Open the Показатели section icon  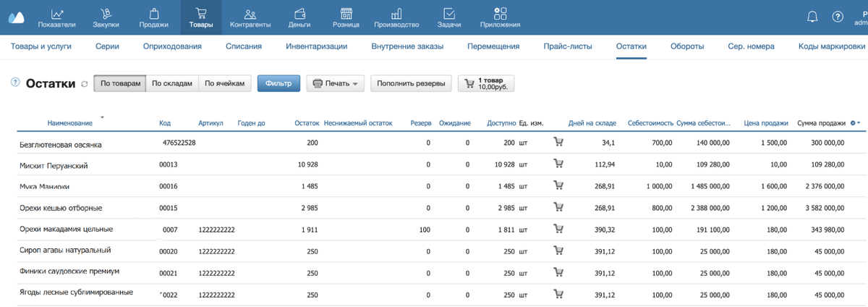(57, 13)
